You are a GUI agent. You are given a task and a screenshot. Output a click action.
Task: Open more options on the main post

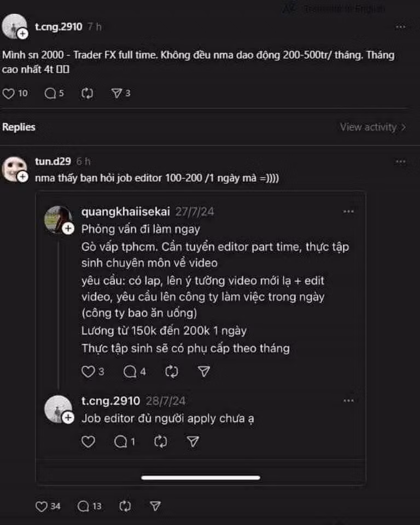(x=401, y=27)
